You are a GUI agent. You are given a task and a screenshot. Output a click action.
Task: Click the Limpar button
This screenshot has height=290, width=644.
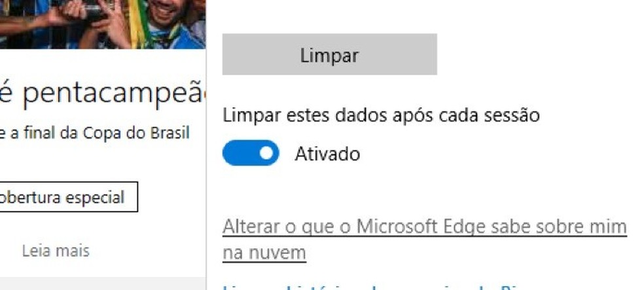(329, 54)
